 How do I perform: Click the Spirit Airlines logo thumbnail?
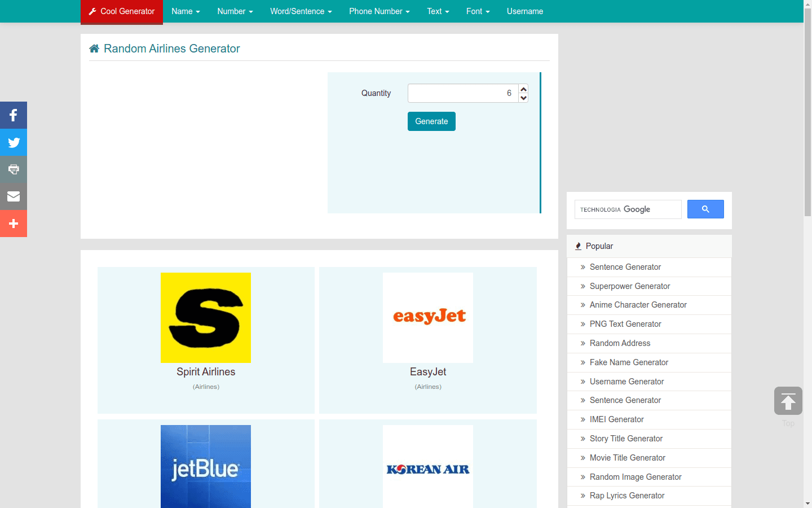pos(206,317)
